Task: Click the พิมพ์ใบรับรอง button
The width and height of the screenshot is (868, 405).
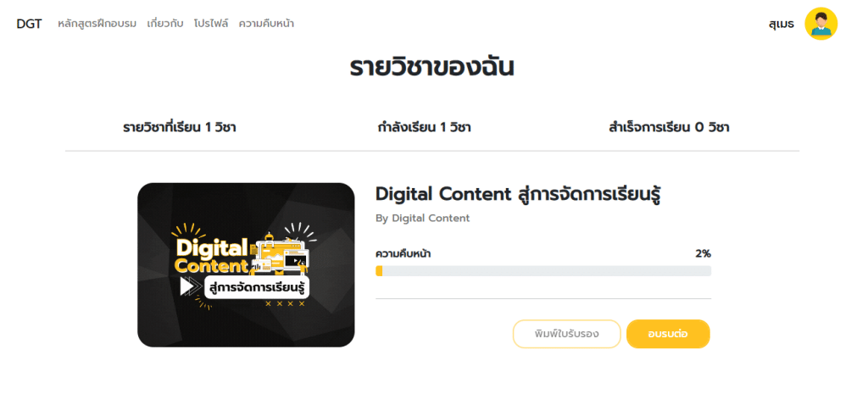Action: click(567, 334)
